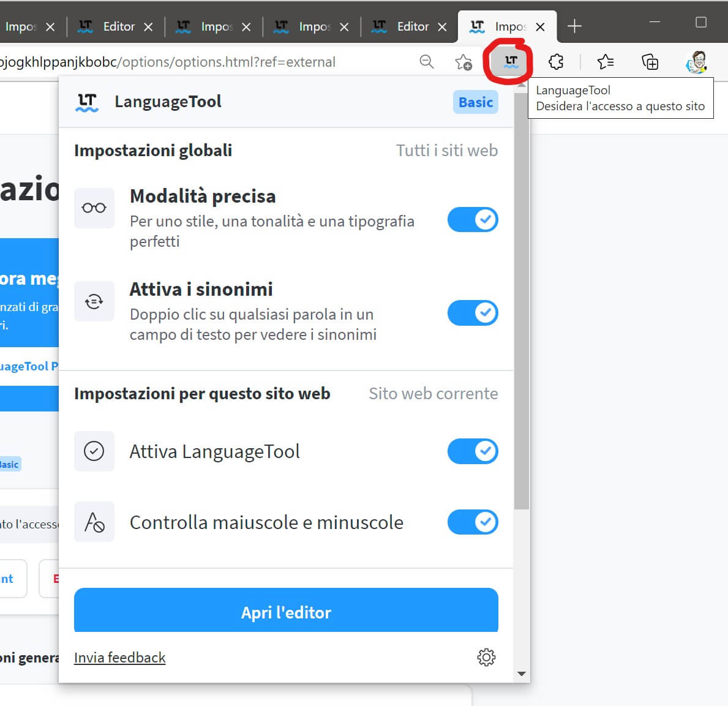The image size is (728, 706).
Task: Open the Favorites star list icon
Action: coord(605,61)
